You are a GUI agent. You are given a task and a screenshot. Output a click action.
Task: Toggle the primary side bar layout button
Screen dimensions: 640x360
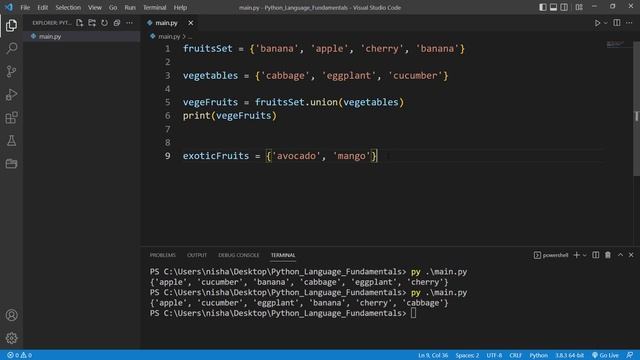[x=542, y=7]
